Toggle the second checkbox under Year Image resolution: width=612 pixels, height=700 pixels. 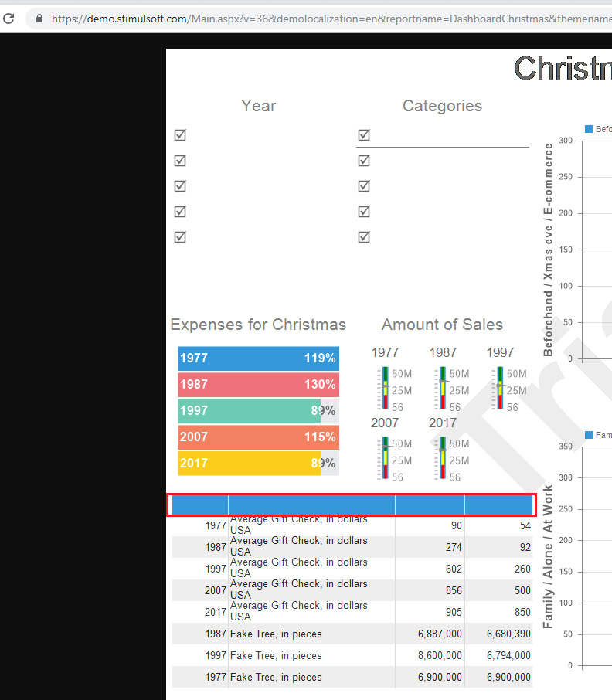180,160
